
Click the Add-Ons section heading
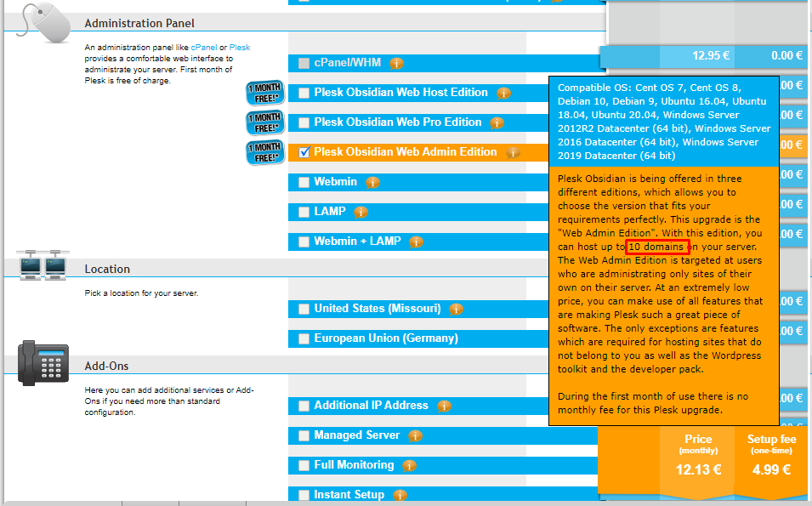pos(106,367)
